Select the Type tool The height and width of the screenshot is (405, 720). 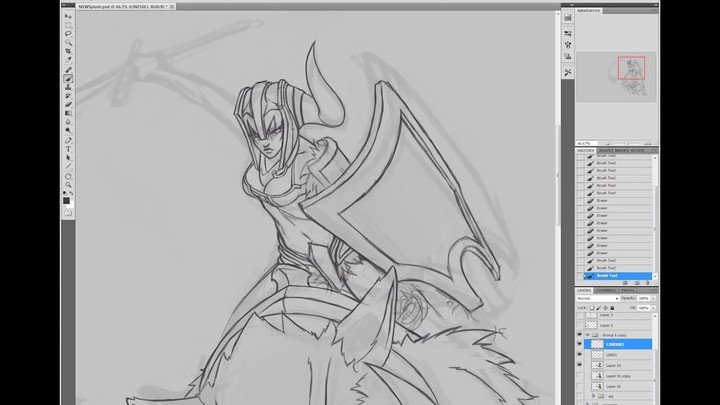coord(68,149)
